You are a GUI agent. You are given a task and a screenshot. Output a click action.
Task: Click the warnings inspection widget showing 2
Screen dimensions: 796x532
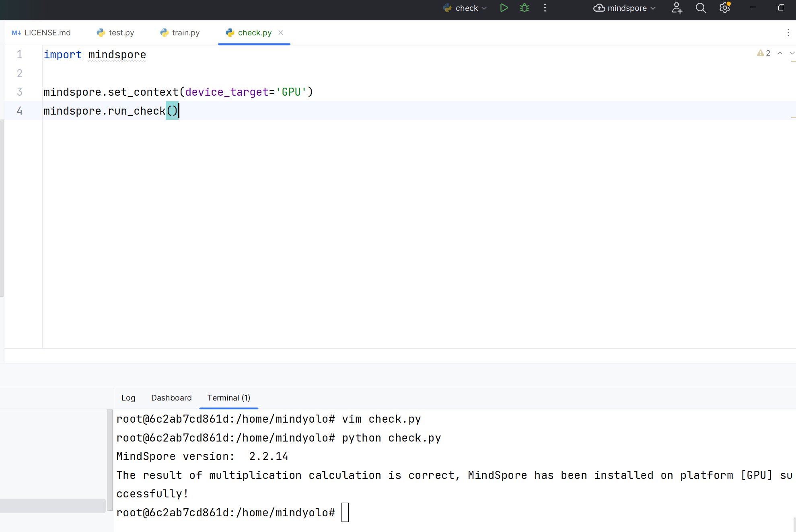click(763, 53)
